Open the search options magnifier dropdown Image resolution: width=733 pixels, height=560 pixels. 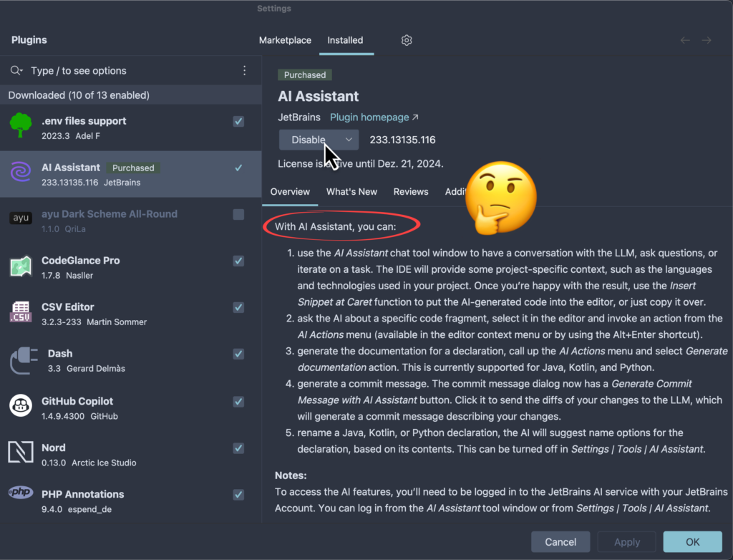click(16, 70)
